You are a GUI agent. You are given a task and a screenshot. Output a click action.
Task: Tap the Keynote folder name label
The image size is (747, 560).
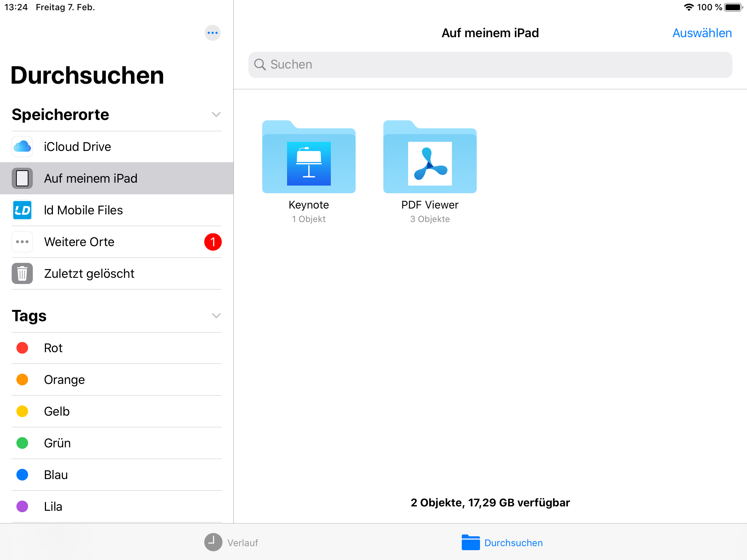click(309, 205)
